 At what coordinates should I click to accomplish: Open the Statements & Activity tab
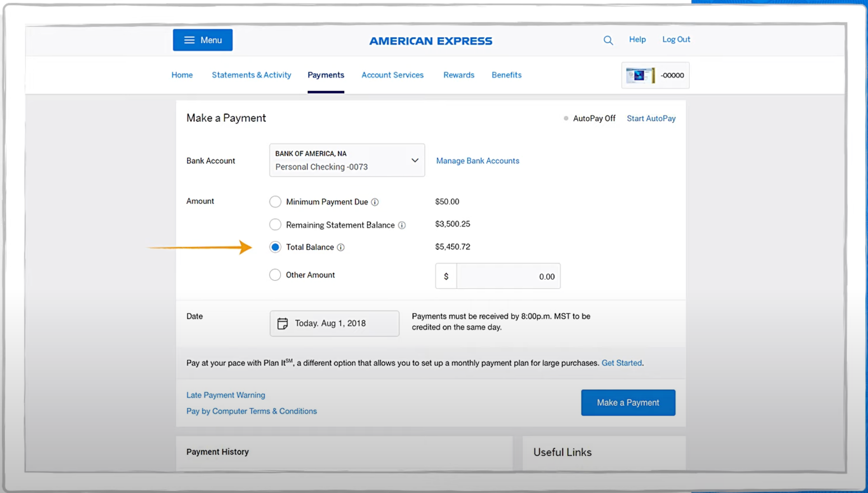[x=251, y=75]
